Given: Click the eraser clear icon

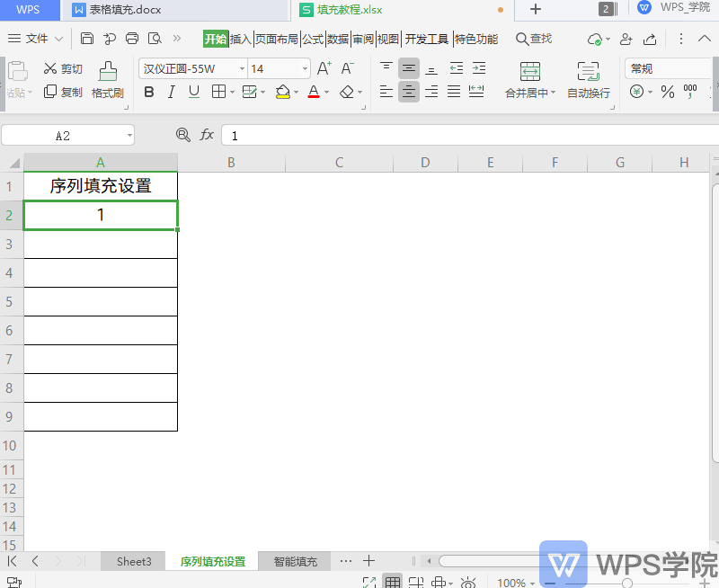Looking at the screenshot, I should point(347,93).
